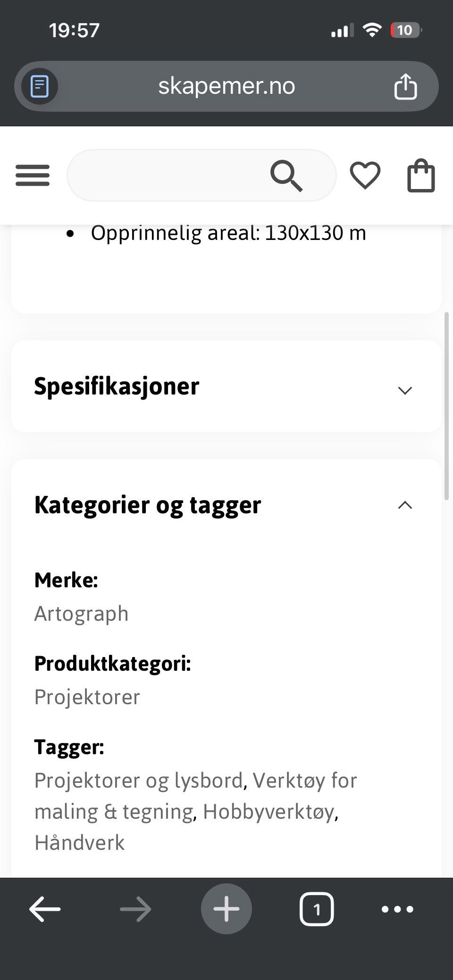Open the Projektorer category link
This screenshot has height=980, width=453.
pyautogui.click(x=87, y=697)
